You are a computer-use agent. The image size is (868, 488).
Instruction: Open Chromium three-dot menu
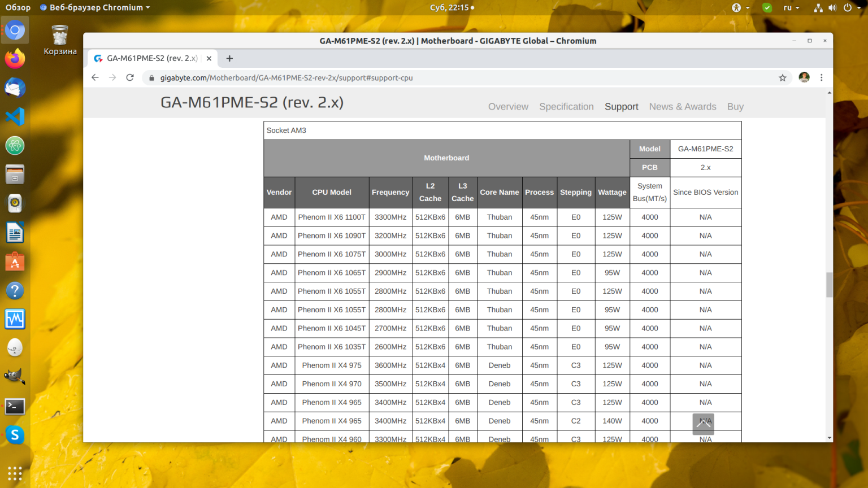[x=822, y=77]
